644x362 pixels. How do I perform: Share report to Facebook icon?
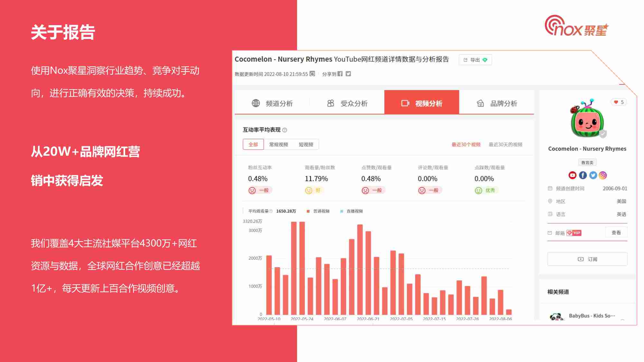point(340,74)
